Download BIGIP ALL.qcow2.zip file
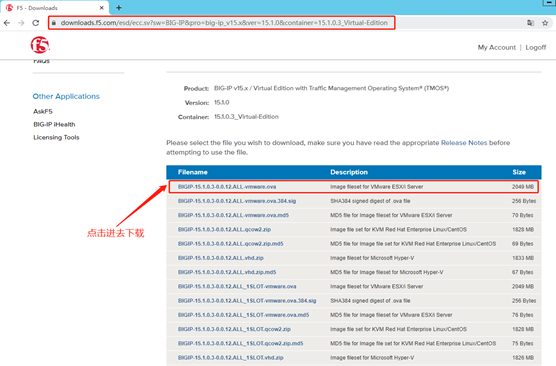This screenshot has width=556, height=366. click(224, 229)
